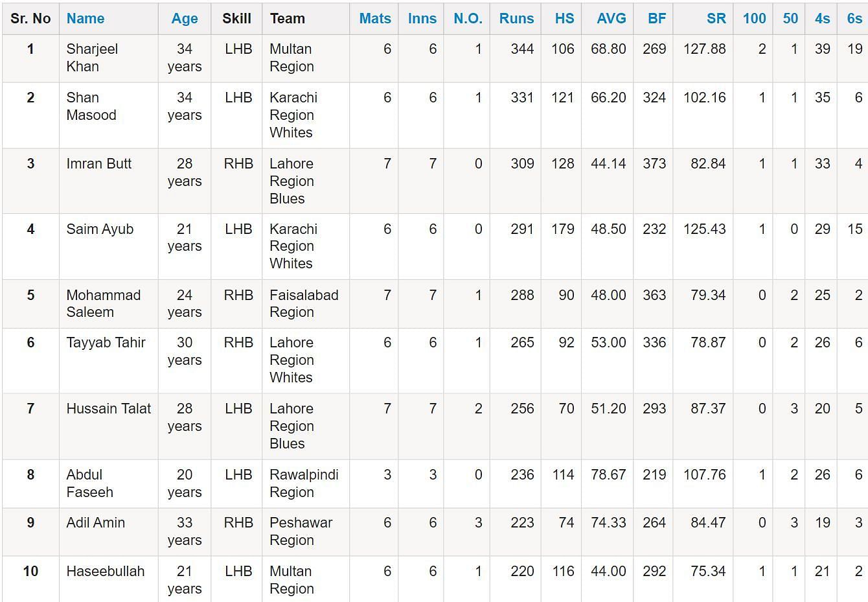The height and width of the screenshot is (602, 868).
Task: Select Abdul Faseeh's Rawalpindi Region cell
Action: tap(306, 483)
